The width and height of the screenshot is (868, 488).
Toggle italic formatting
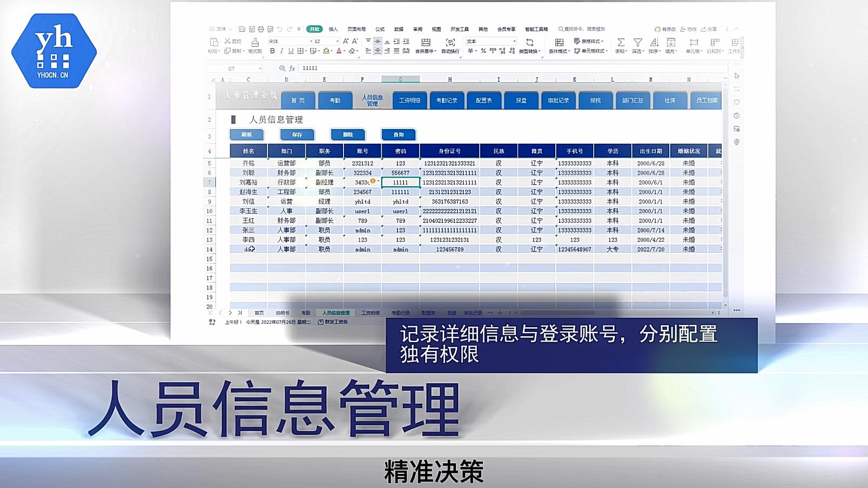click(x=281, y=51)
